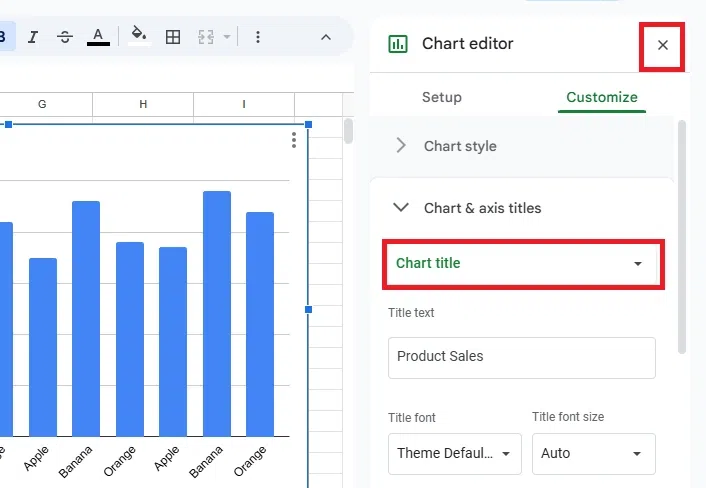Open the Title font size dropdown
Viewport: 706px width, 488px height.
pyautogui.click(x=593, y=453)
